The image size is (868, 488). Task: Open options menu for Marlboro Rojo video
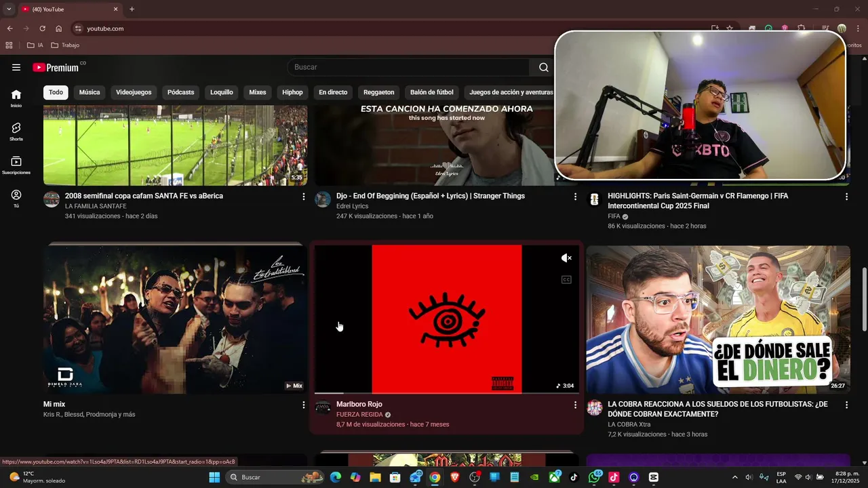575,405
